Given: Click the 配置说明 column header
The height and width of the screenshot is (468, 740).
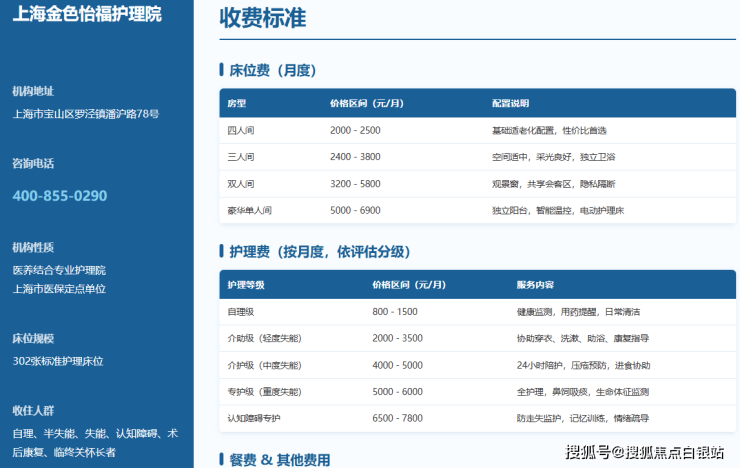Looking at the screenshot, I should 510,103.
